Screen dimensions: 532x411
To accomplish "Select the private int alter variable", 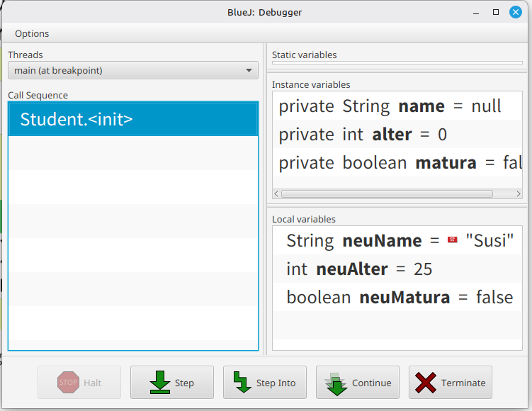I will tap(363, 135).
